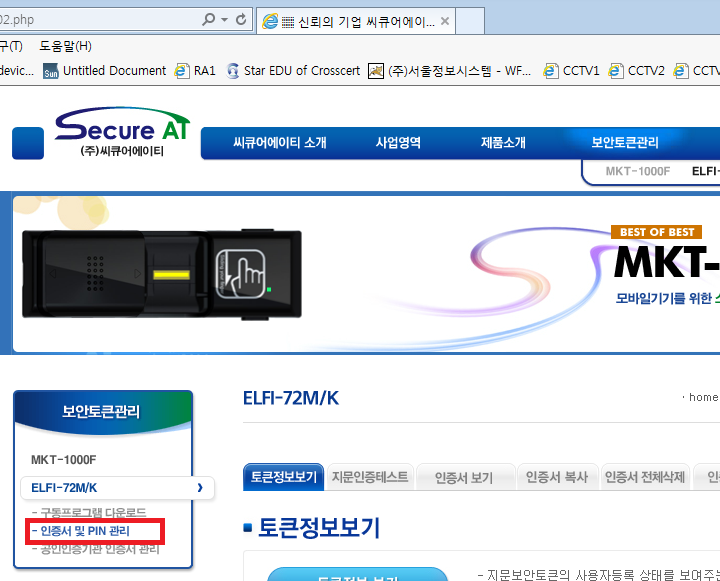Select MKT-1000F in the submenu bar
This screenshot has width=720, height=581.
click(637, 171)
